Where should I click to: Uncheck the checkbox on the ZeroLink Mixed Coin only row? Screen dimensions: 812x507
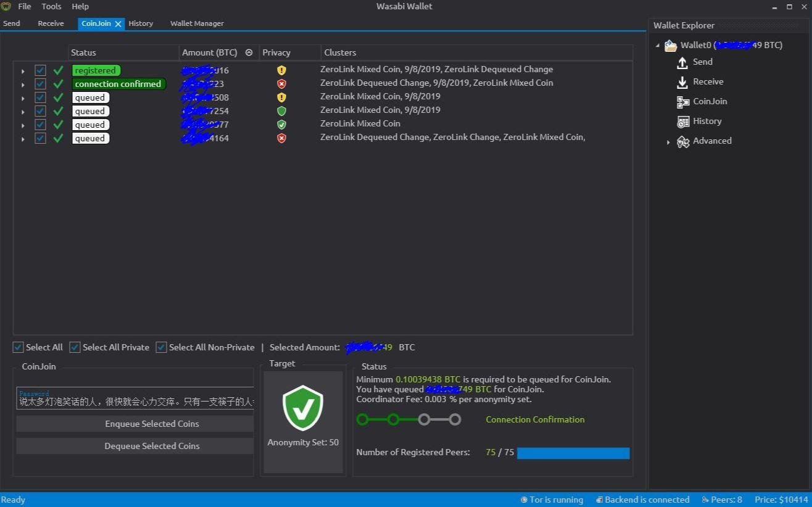40,125
